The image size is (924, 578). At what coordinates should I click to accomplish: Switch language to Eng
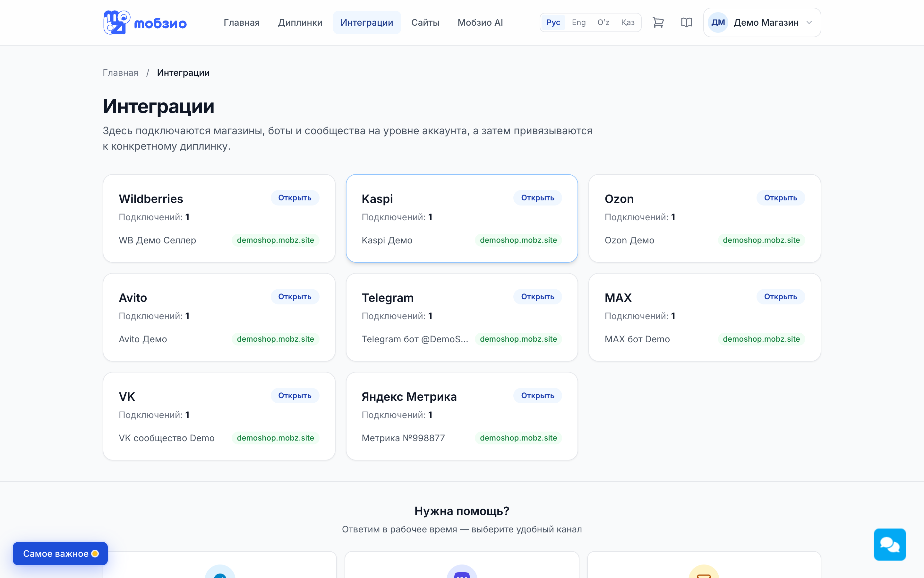[x=578, y=22]
